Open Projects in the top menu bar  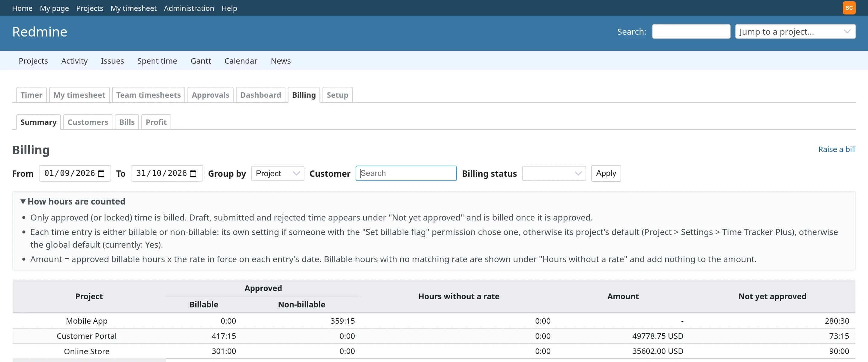click(x=90, y=8)
